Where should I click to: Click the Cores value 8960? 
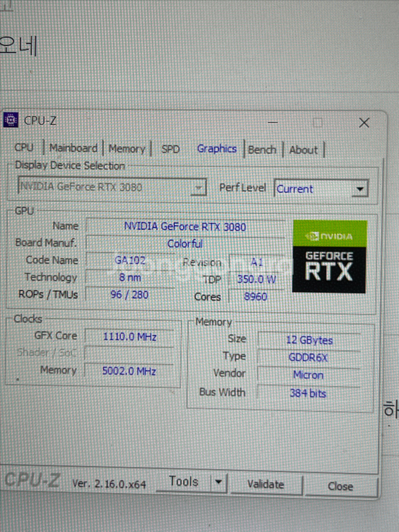pyautogui.click(x=256, y=297)
